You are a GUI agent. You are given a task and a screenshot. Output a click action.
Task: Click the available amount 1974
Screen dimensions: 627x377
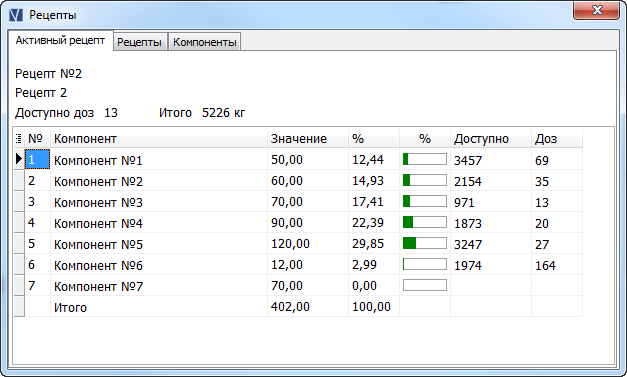[x=491, y=265]
